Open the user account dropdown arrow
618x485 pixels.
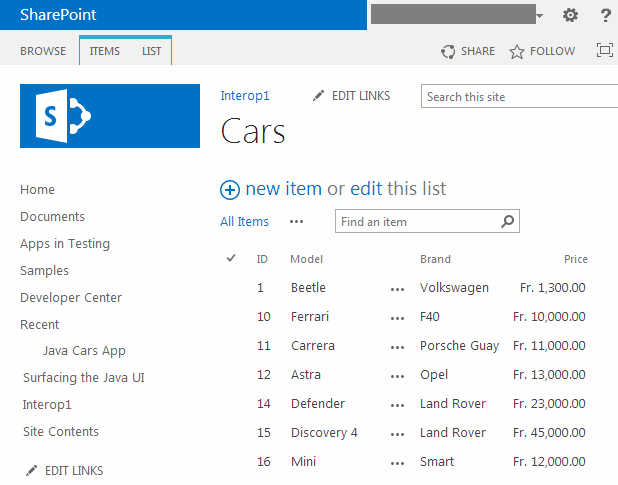click(x=540, y=16)
